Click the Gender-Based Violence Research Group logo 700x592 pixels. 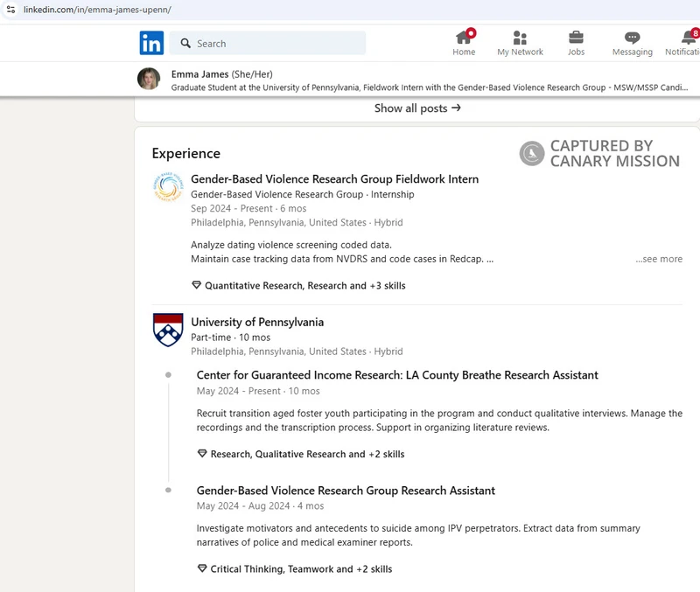(168, 187)
